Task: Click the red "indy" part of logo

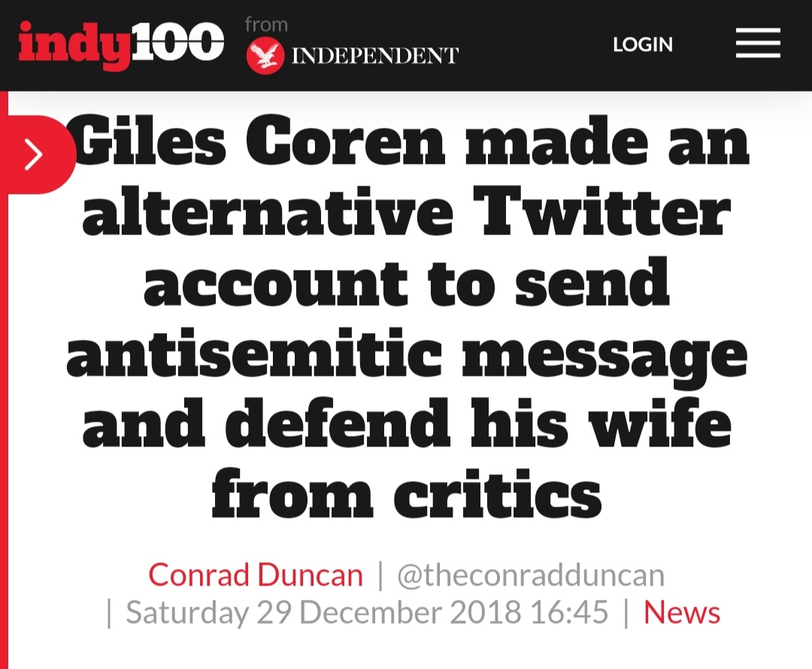Action: 70,44
